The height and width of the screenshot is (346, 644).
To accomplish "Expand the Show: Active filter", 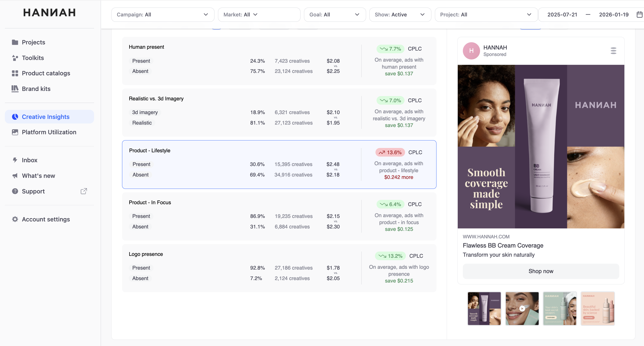I will click(400, 15).
